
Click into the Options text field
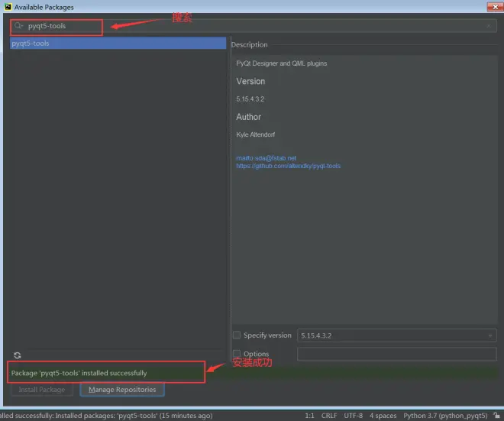pyautogui.click(x=396, y=354)
